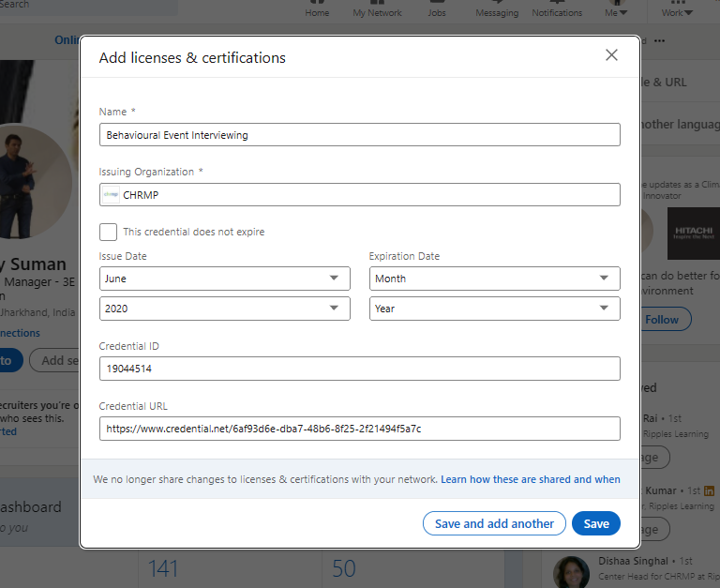Open the Issue Date year dropdown showing 2020
This screenshot has height=588, width=720.
click(225, 309)
